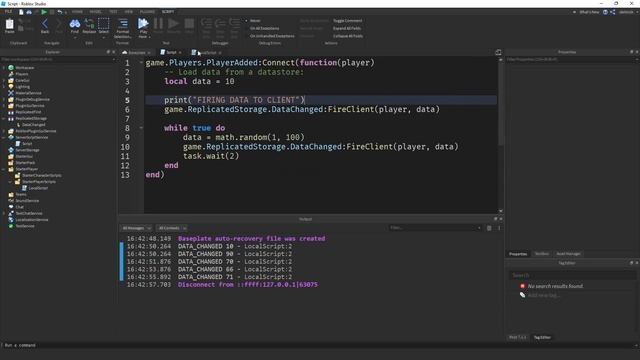The image size is (640, 360).
Task: Switch to the VIEW ribbon tab
Action: coord(129,12)
